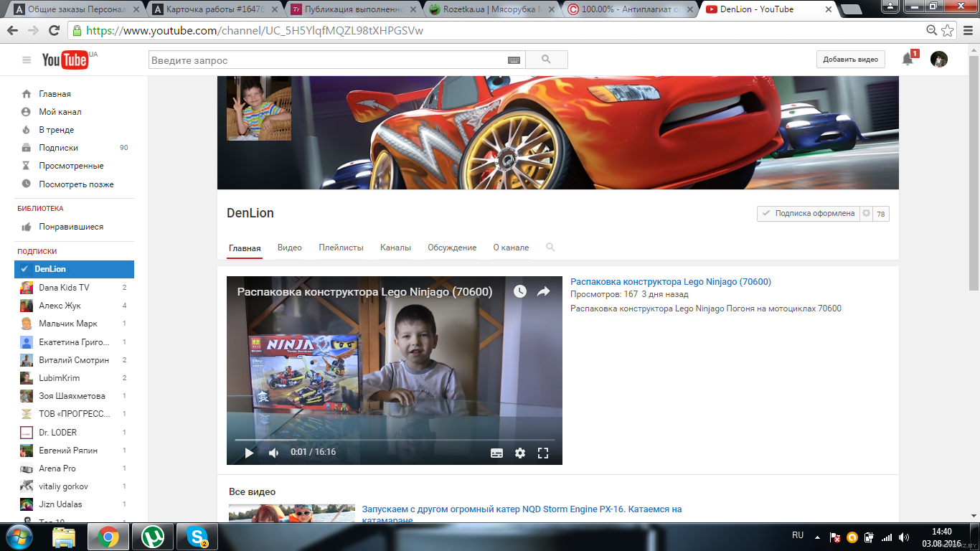Click the Подписка оформлена button

[x=808, y=213]
